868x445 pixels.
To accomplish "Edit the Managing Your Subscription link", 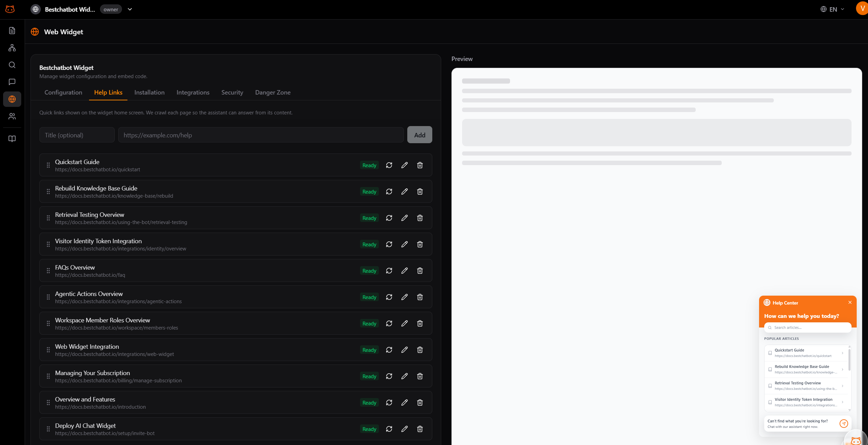I will coord(405,376).
